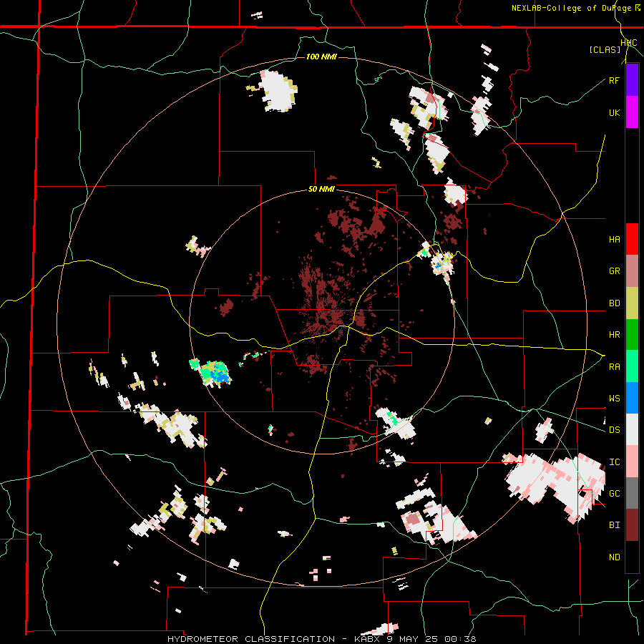Click the RA rain legend swatch
Viewport: 644px width, 644px height.
pyautogui.click(x=632, y=366)
